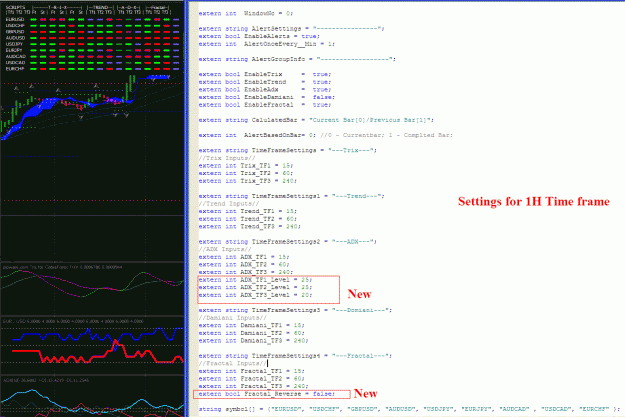This screenshot has height=417, width=625.
Task: Select the EURCHF row label in dashboard
Action: [x=15, y=69]
